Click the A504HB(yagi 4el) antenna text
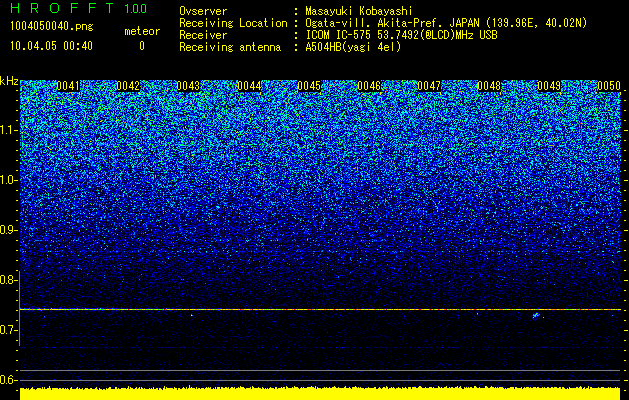629x400 pixels. click(x=353, y=47)
